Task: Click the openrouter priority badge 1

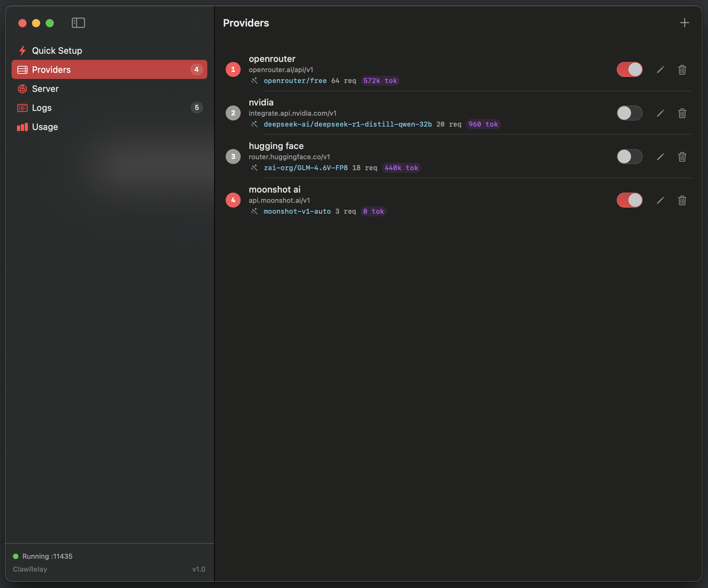Action: pyautogui.click(x=233, y=69)
